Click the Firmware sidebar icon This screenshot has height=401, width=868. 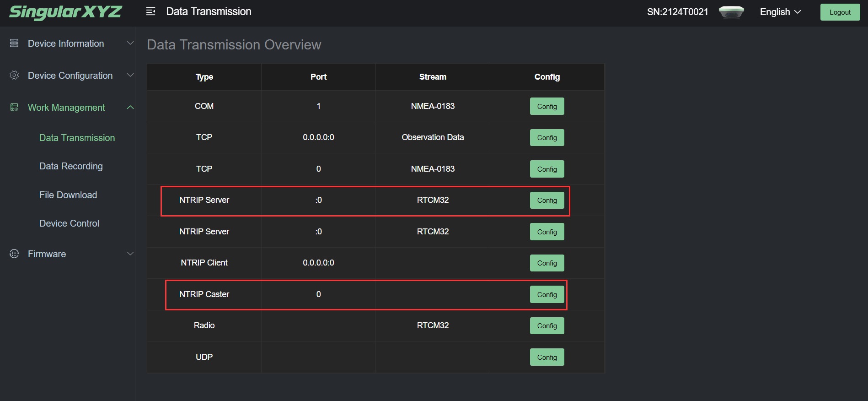14,254
